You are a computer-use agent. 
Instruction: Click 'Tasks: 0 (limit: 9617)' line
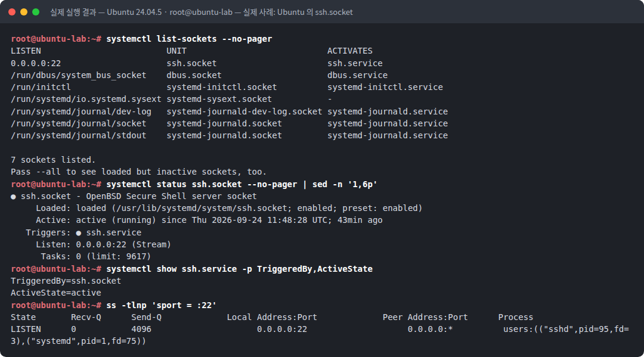pos(96,256)
